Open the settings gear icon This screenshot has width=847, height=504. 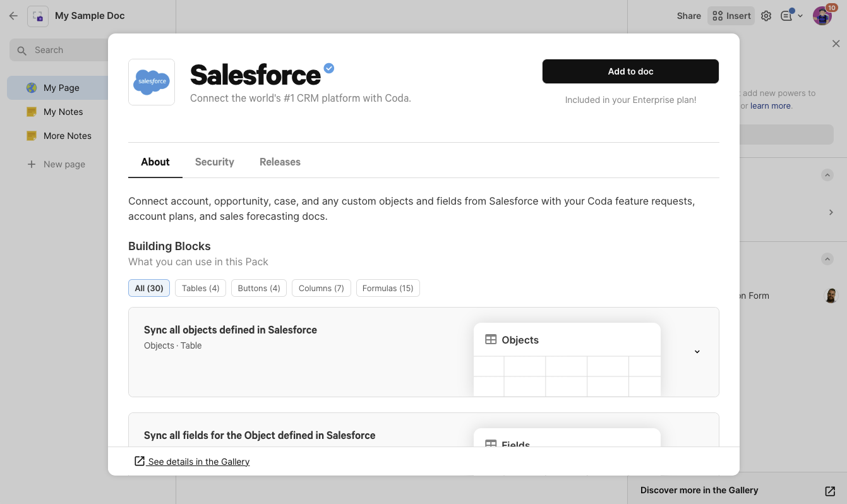click(x=766, y=16)
